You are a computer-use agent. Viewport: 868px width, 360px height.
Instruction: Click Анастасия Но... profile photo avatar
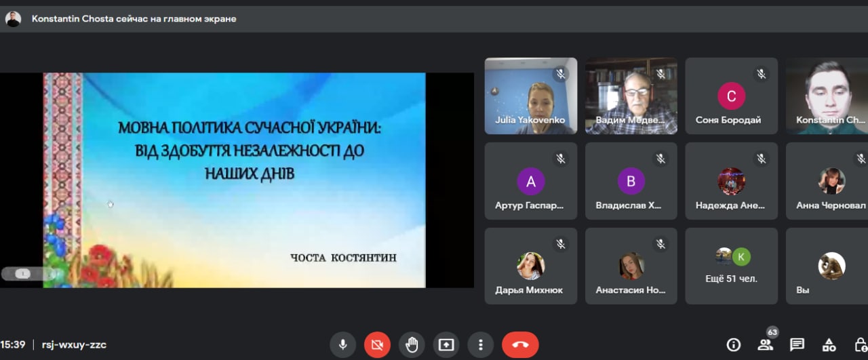631,266
